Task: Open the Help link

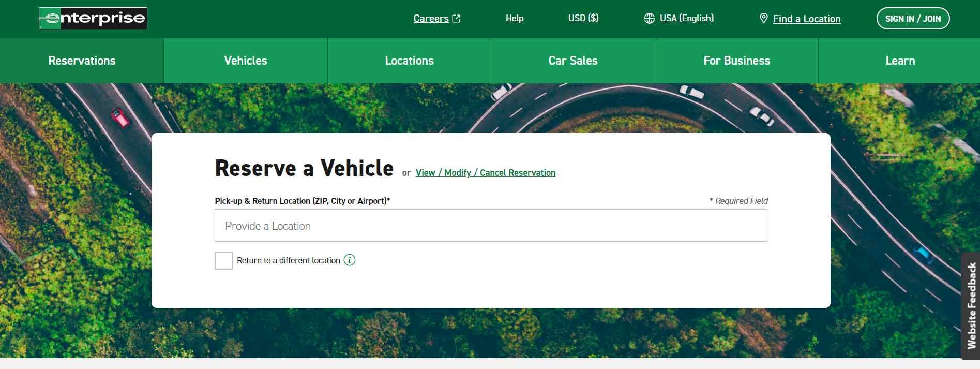Action: [514, 18]
